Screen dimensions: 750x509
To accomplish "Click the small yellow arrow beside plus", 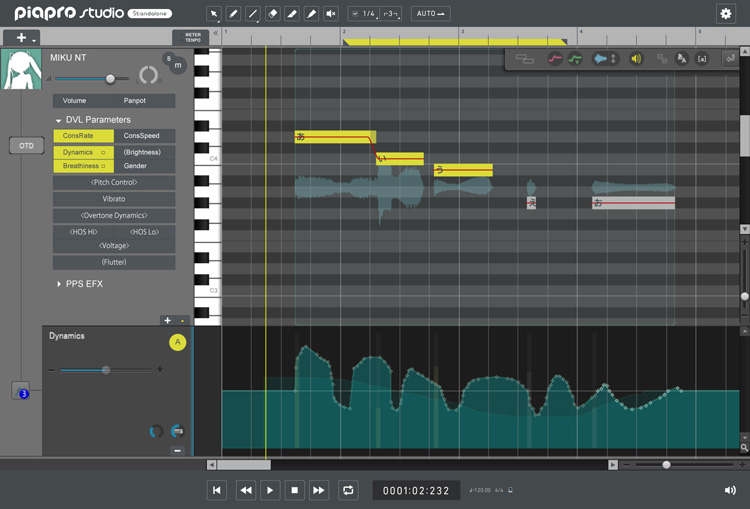I will coord(182,321).
